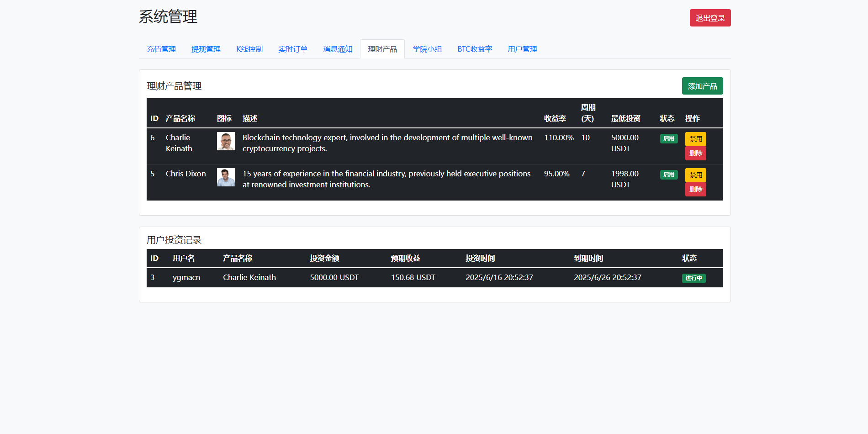Go to the 用户管理 tab
This screenshot has height=434, width=868.
522,49
